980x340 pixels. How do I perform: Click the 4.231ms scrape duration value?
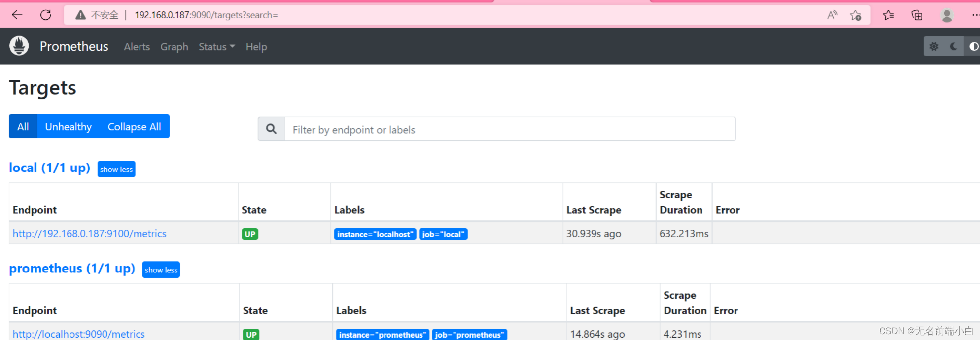tap(682, 334)
